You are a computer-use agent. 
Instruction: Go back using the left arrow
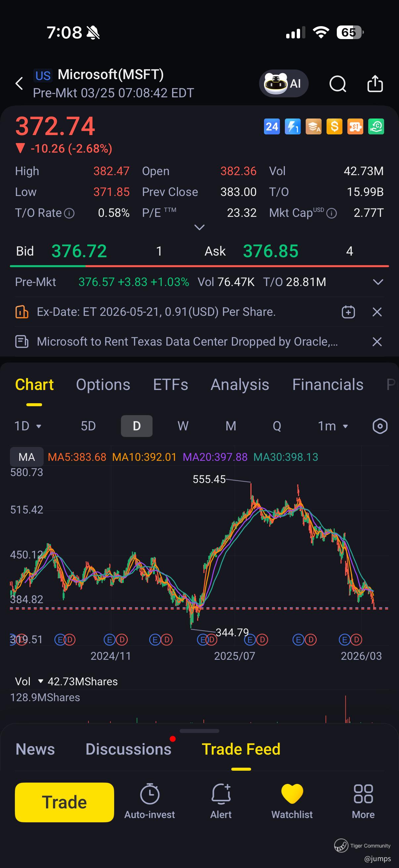pos(20,83)
